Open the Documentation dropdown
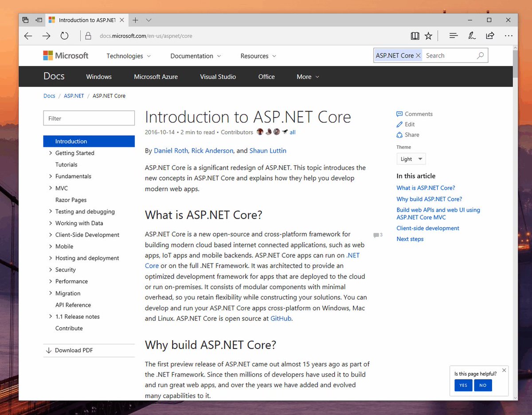532x415 pixels. 196,56
